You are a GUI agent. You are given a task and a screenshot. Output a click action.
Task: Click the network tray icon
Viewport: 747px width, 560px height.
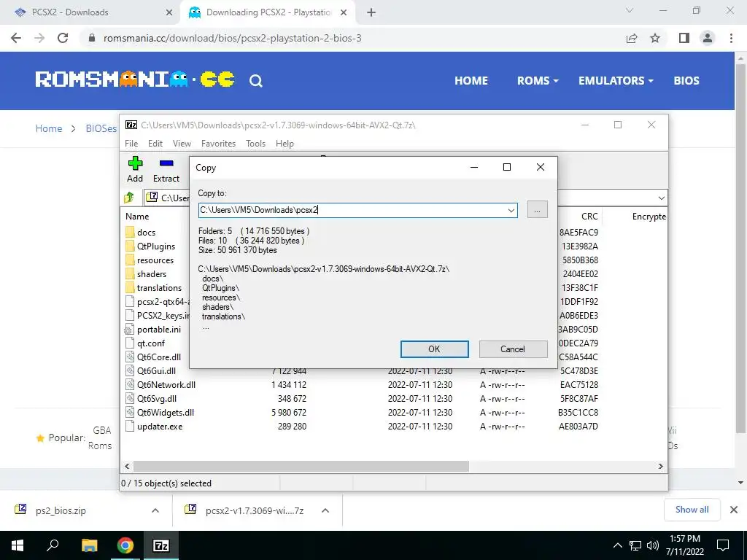(635, 545)
